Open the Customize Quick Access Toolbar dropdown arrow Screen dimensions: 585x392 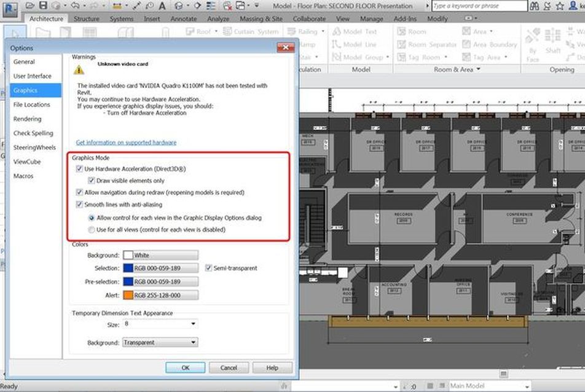pos(257,6)
